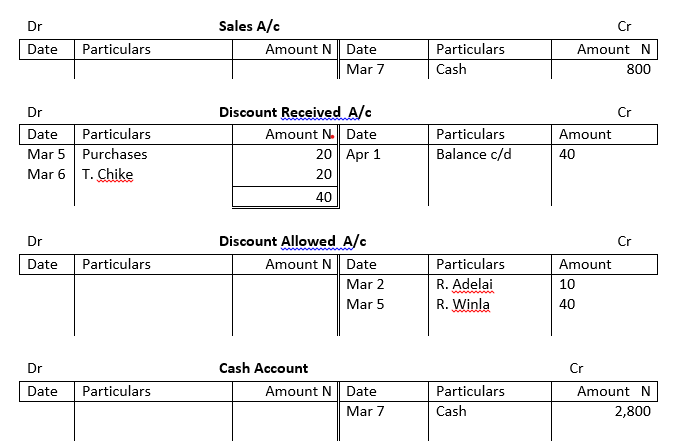This screenshot has height=448, width=686.
Task: Click the debit Particulars header in Sales A/c
Action: point(116,48)
